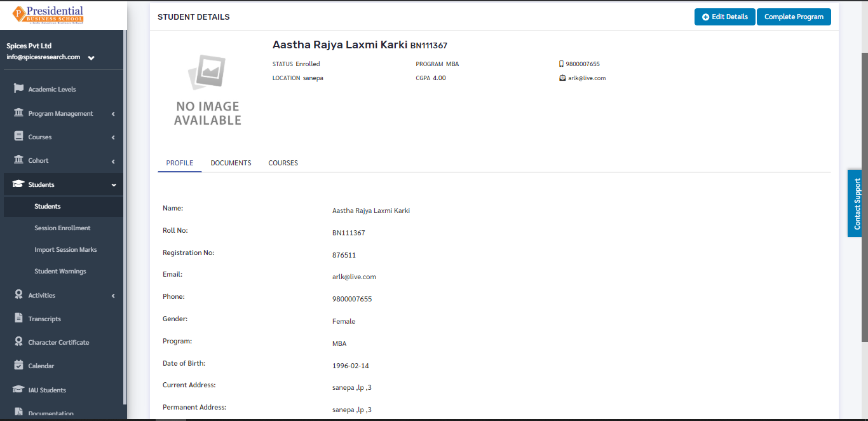This screenshot has height=421, width=868.
Task: Switch to the DOCUMENTS tab
Action: coord(231,163)
